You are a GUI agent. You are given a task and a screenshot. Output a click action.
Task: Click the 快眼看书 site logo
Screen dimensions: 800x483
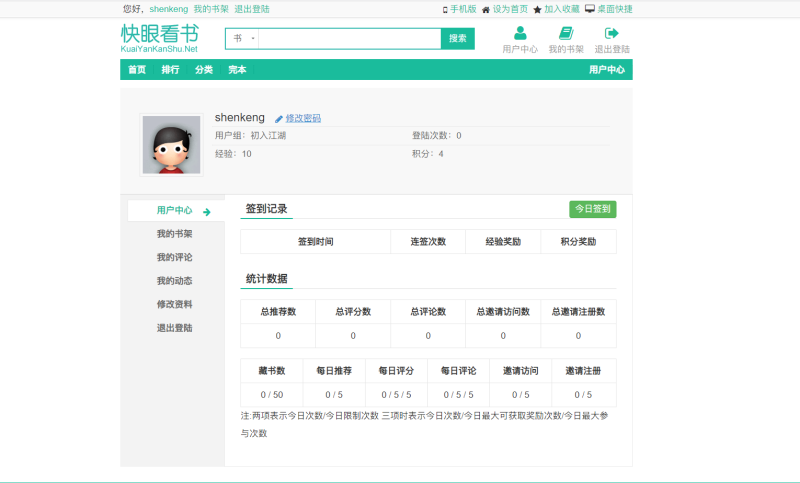(x=160, y=38)
